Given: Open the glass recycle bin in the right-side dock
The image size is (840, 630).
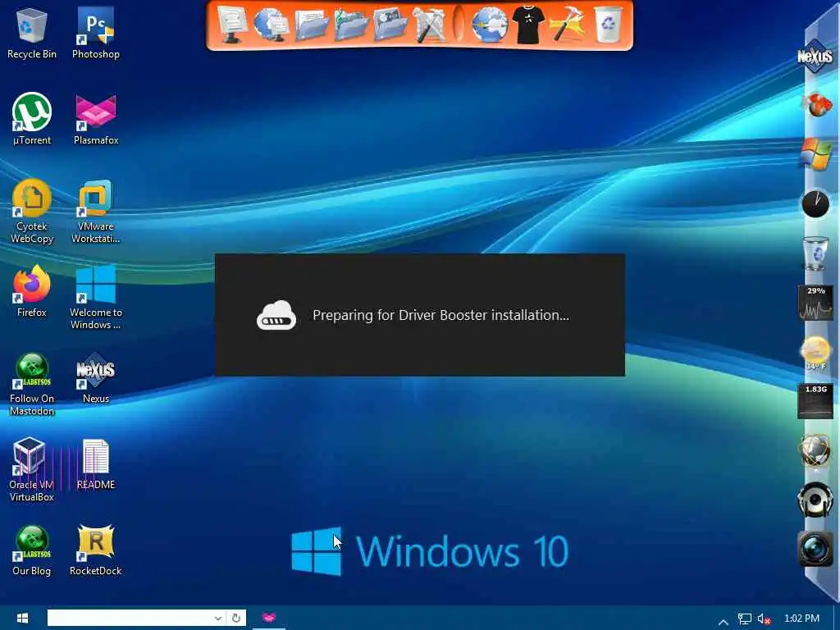Looking at the screenshot, I should click(x=815, y=253).
